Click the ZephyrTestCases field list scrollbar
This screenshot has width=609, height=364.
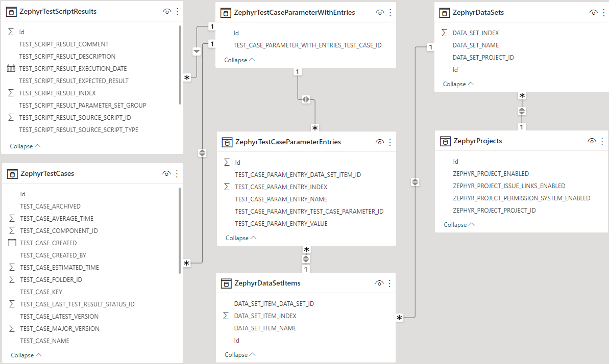coord(180,229)
